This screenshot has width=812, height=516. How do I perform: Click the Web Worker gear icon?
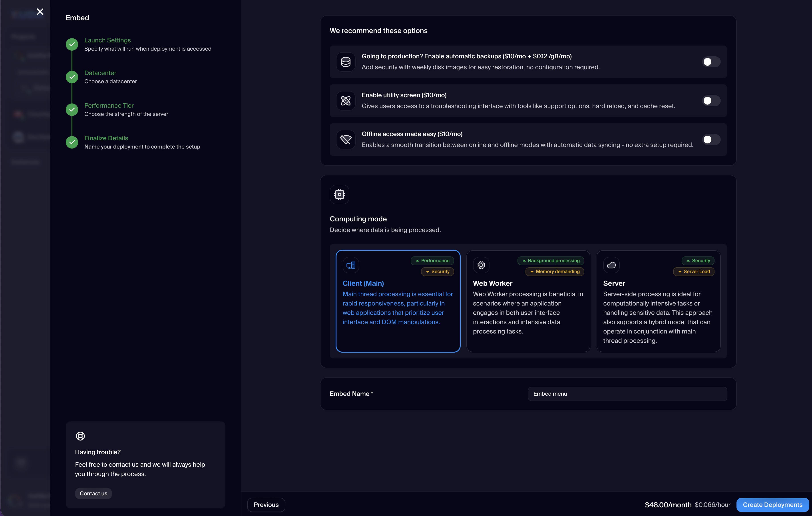click(x=481, y=265)
